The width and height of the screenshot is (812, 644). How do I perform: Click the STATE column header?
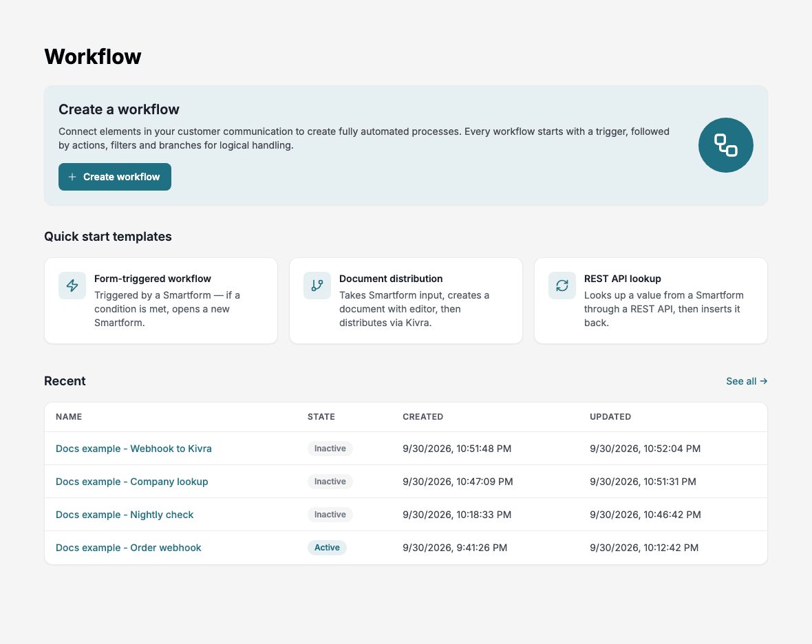click(321, 417)
